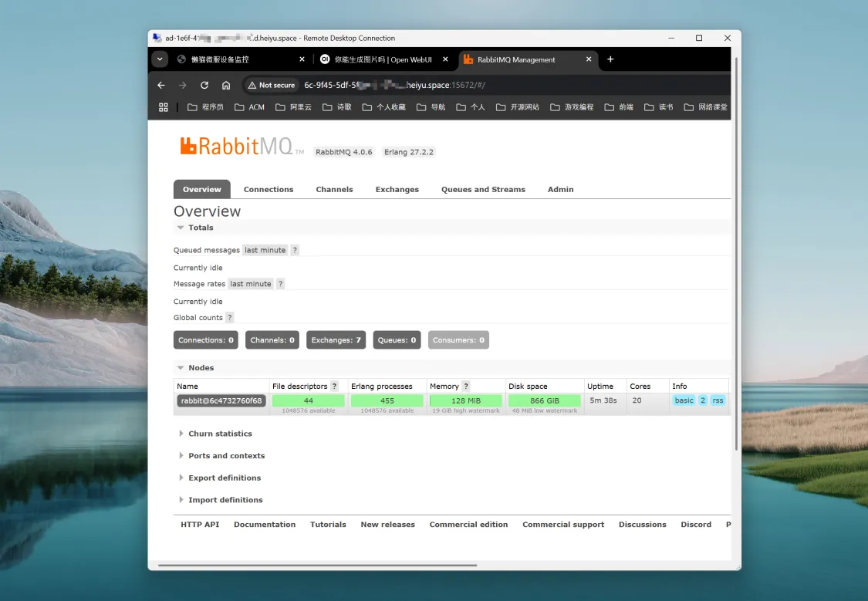Open the Queues and Streams tab
The image size is (868, 601).
483,189
